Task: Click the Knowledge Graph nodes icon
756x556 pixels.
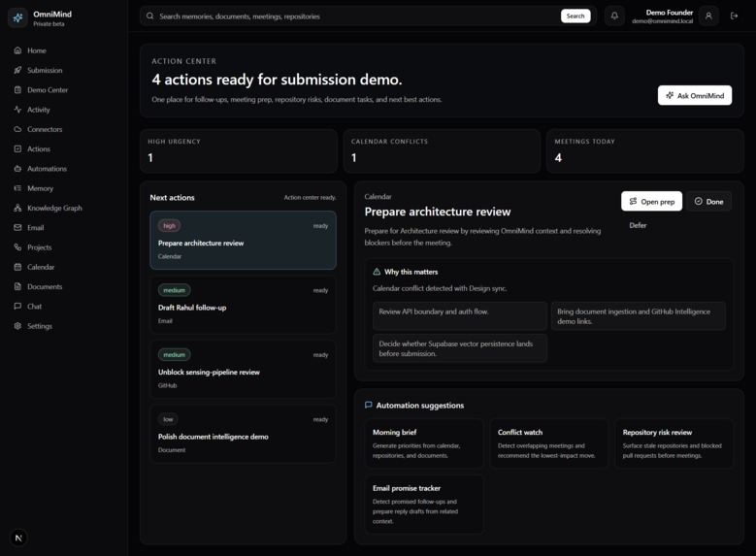Action: coord(17,208)
